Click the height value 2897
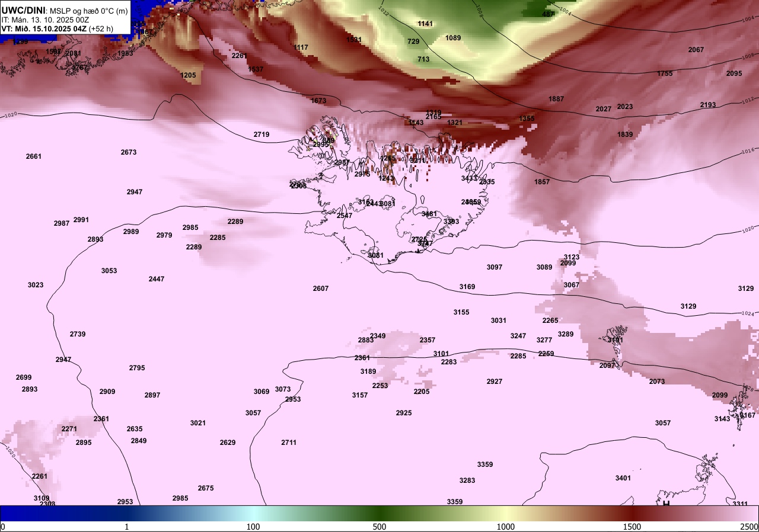759x532 pixels. [x=152, y=395]
